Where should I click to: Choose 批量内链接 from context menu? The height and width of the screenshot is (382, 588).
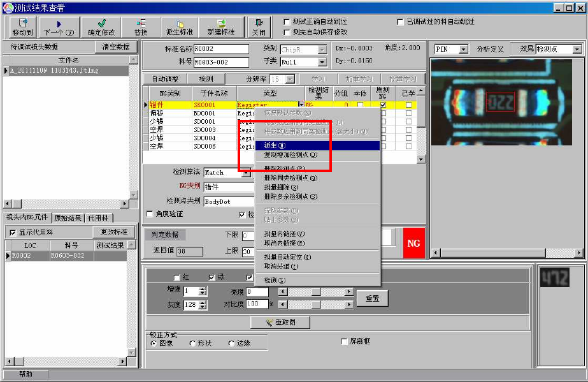tap(317, 234)
